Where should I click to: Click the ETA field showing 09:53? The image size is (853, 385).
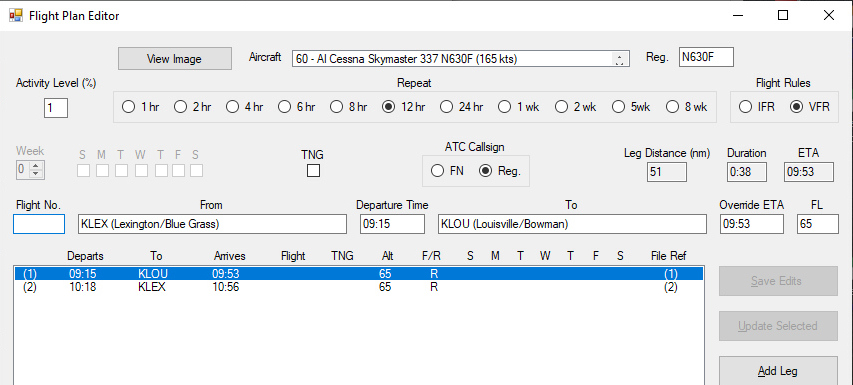pos(809,172)
